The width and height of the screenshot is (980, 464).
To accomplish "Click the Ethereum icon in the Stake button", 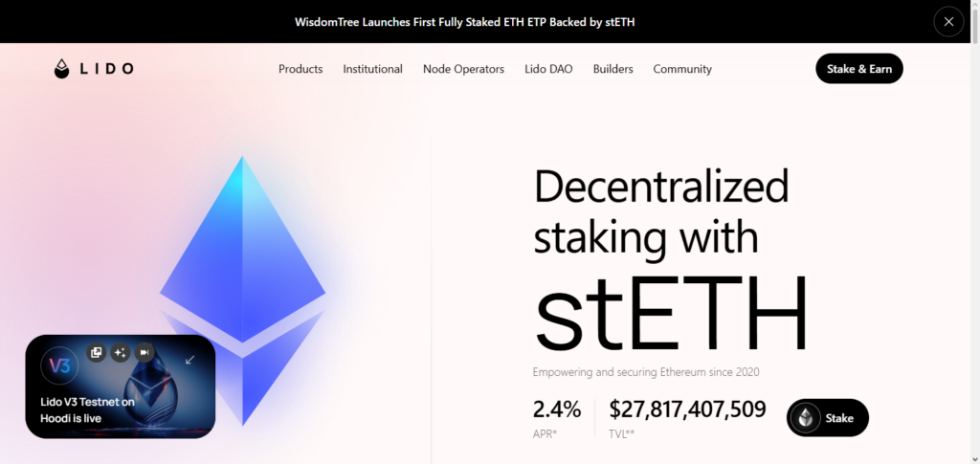I will tap(805, 418).
